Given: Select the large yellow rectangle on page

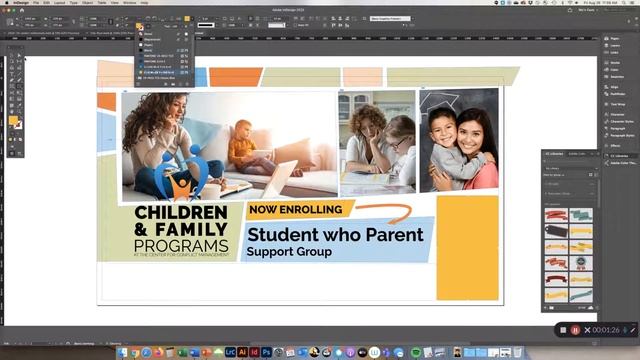Looking at the screenshot, I should (467, 248).
